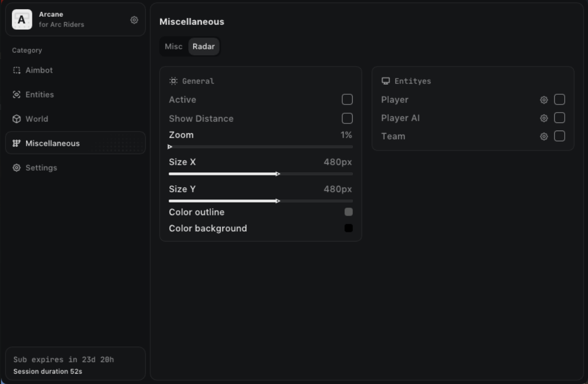This screenshot has height=384, width=588.
Task: Click the monitor icon beside the Entityes header
Action: coord(386,81)
